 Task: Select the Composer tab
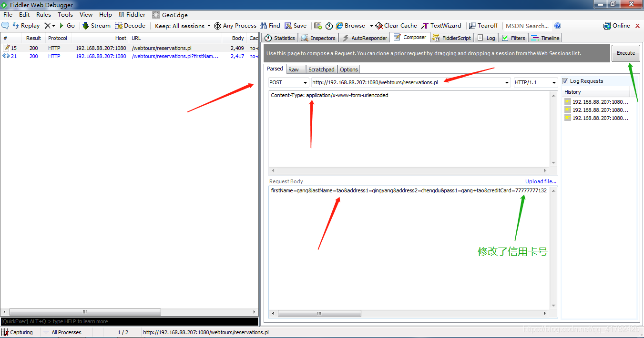(410, 38)
